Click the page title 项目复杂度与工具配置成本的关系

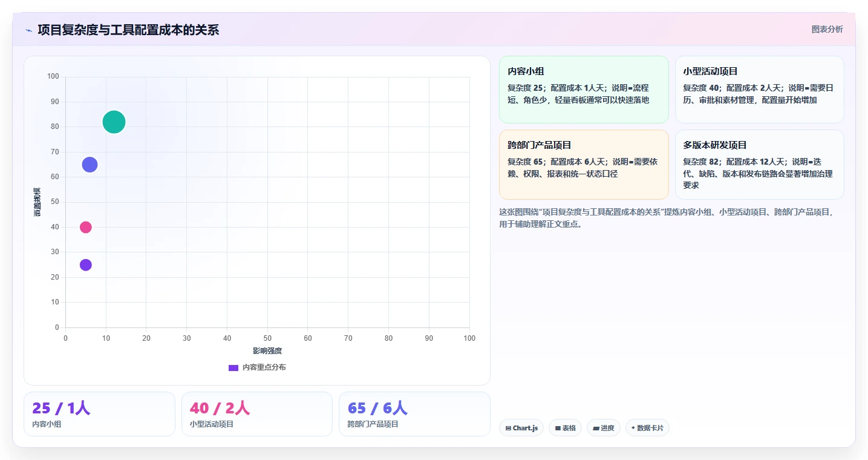128,30
